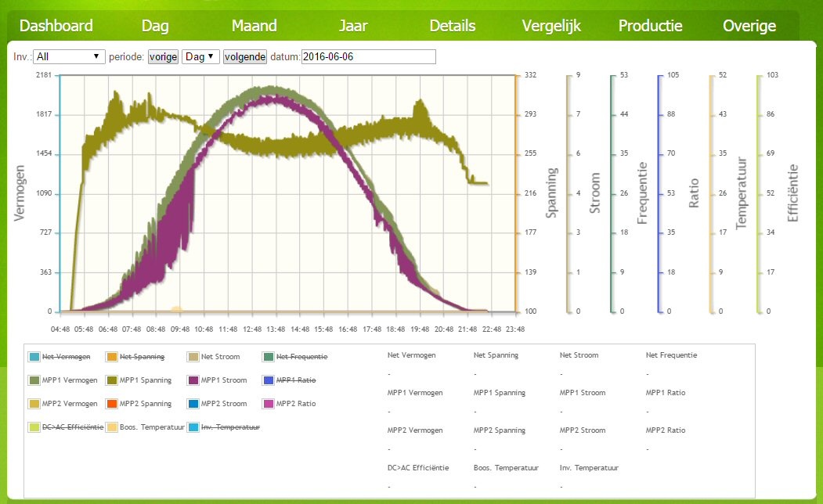Select the Vergelijk tab
The image size is (823, 504).
point(551,26)
